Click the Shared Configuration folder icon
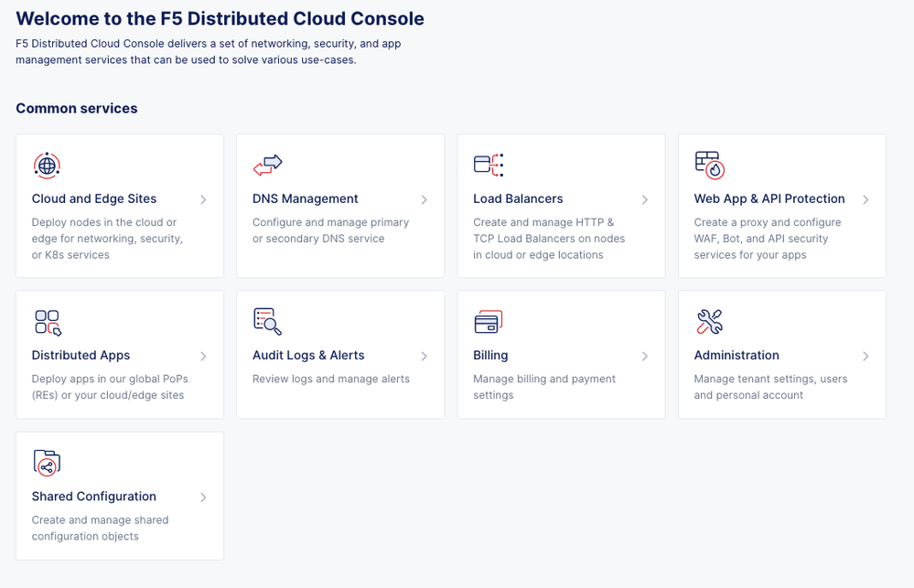Screen dimensions: 914x588 [47, 463]
